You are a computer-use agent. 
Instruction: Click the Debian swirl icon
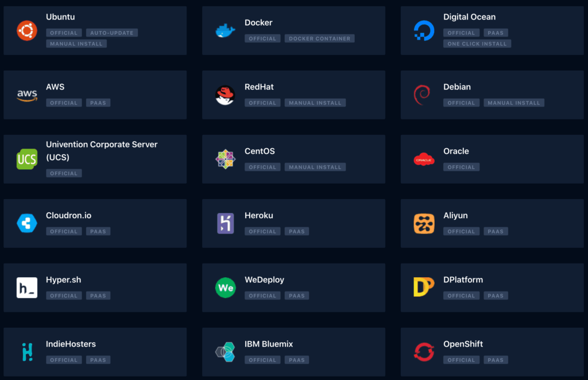point(423,95)
